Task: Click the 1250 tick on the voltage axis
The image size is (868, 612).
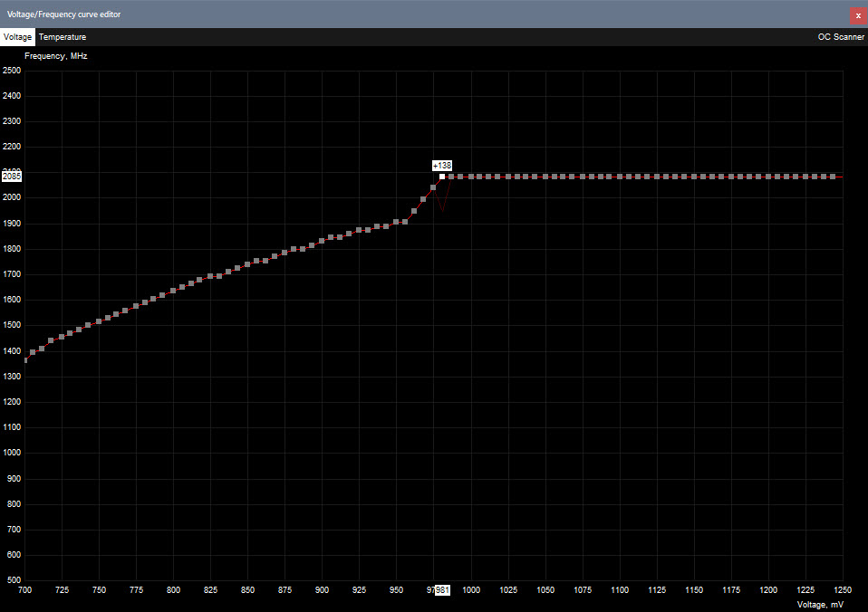Action: 843,590
